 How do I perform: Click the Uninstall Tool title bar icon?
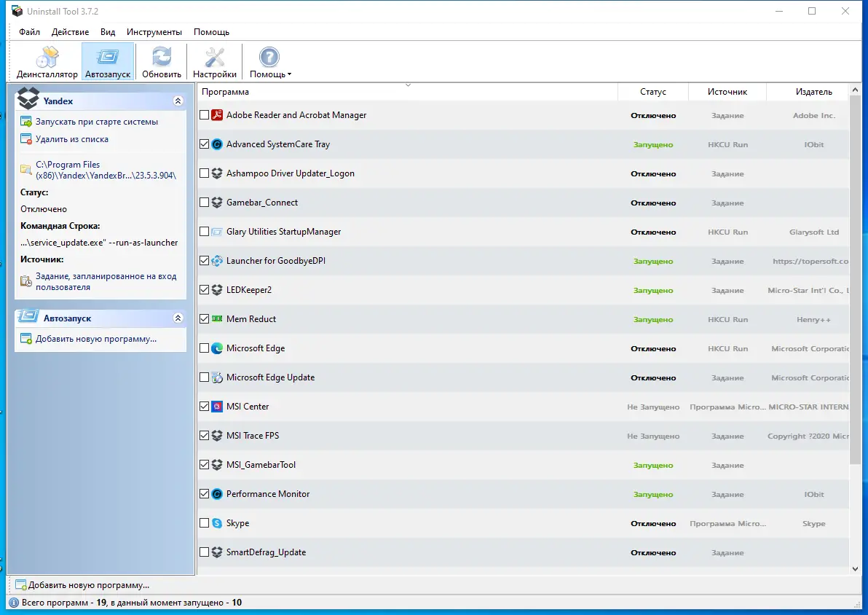coord(17,11)
